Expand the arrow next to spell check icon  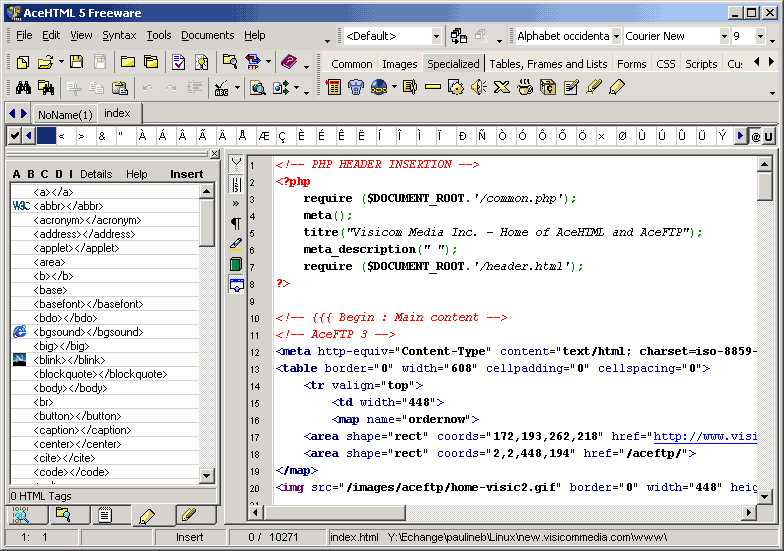pyautogui.click(x=238, y=88)
